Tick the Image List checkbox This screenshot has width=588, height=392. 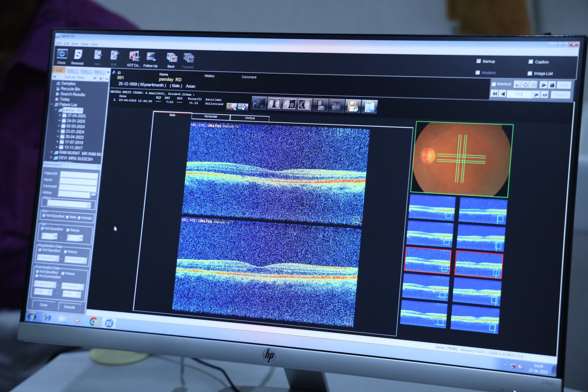click(x=530, y=73)
